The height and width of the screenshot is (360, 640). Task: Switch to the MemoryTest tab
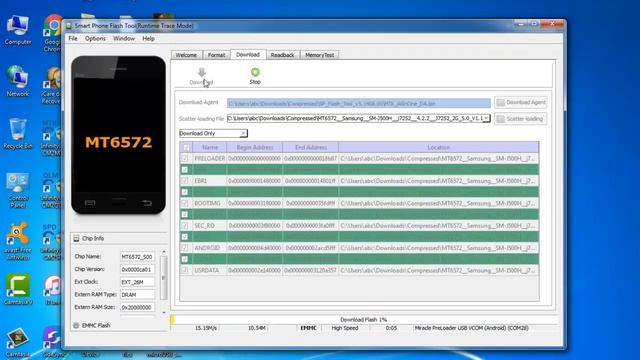[320, 55]
